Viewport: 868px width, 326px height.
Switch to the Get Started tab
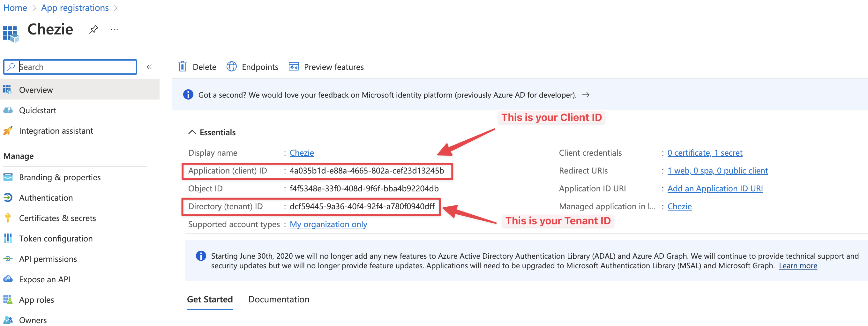(210, 300)
